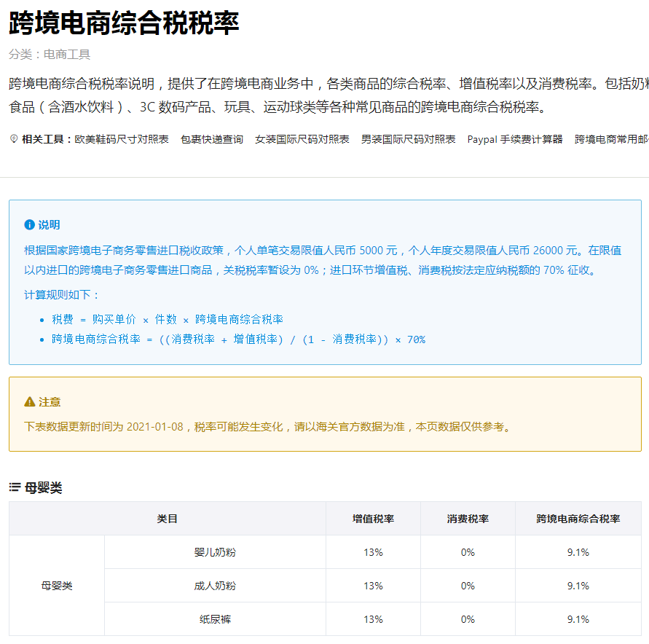Click the 税费 formula line
649x644 pixels.
tap(168, 320)
